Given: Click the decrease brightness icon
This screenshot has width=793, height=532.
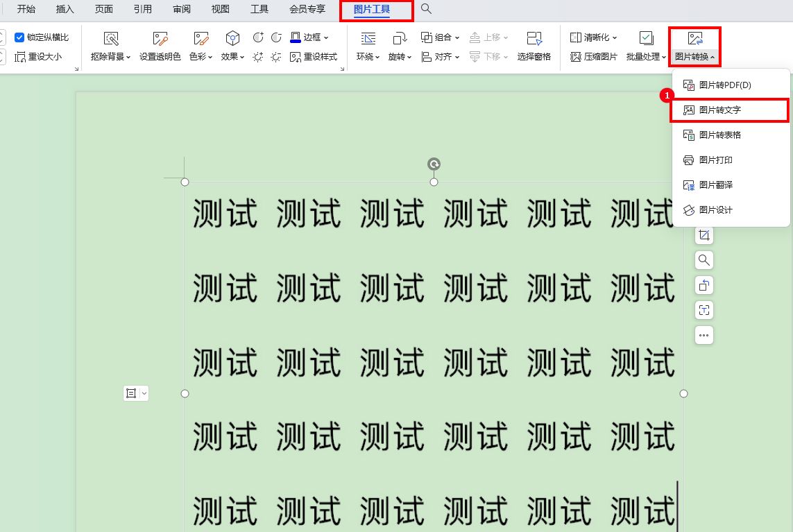Looking at the screenshot, I should click(x=276, y=57).
